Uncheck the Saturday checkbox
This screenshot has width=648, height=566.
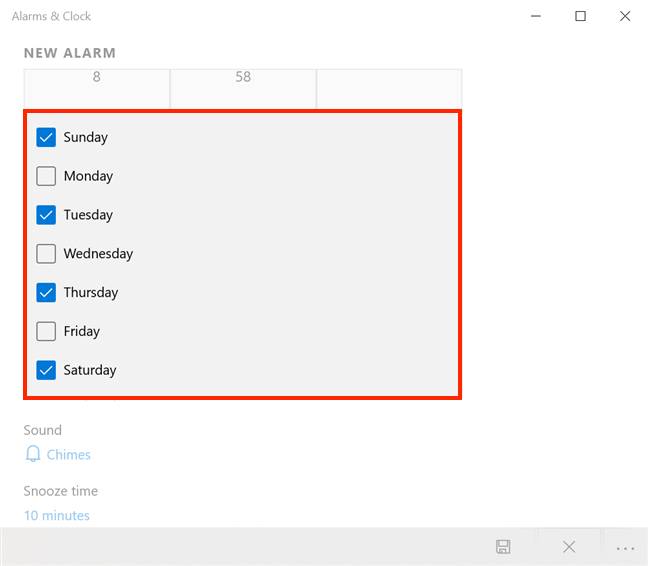pyautogui.click(x=46, y=370)
